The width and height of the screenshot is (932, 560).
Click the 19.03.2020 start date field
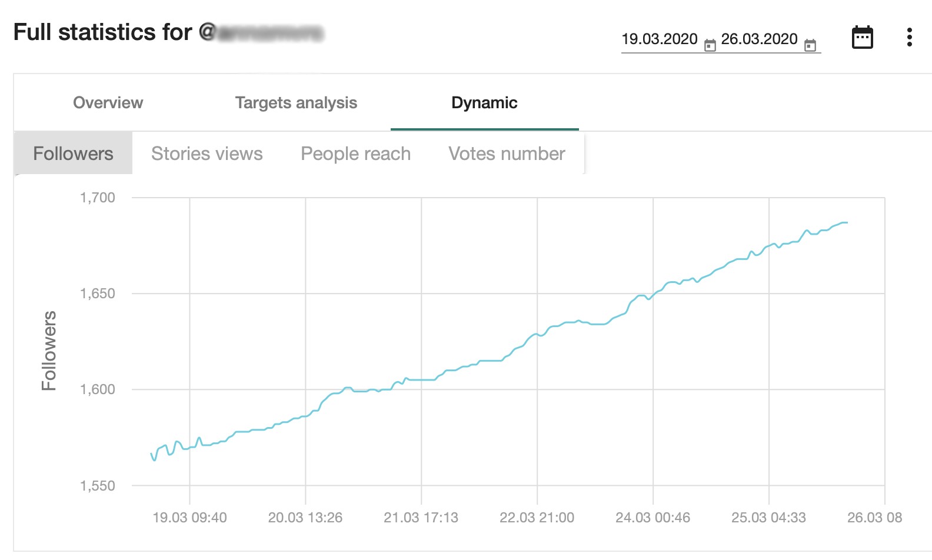pyautogui.click(x=659, y=39)
